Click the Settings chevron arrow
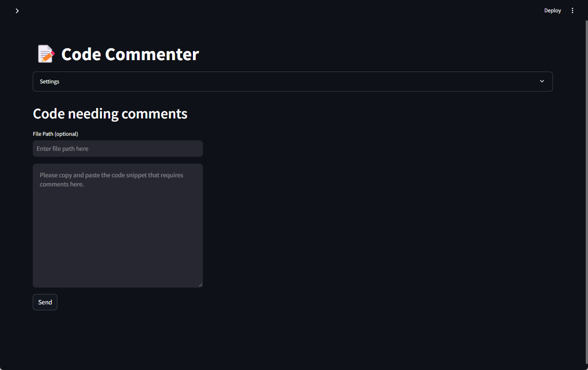The width and height of the screenshot is (588, 370). click(x=542, y=81)
